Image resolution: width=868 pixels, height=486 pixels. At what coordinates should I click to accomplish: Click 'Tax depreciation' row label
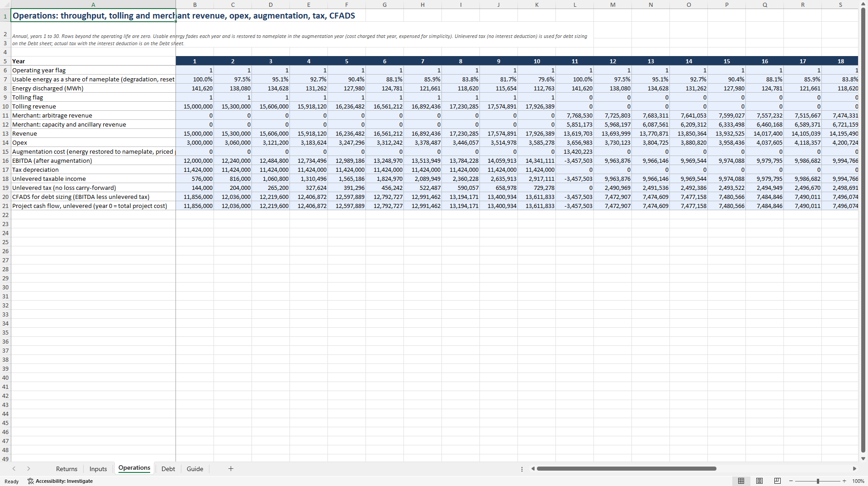click(x=93, y=170)
